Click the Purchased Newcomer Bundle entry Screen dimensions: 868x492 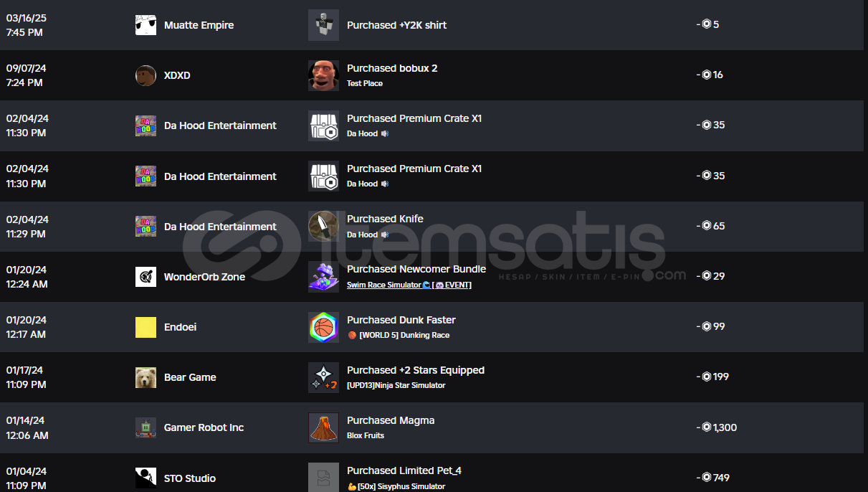coord(416,270)
